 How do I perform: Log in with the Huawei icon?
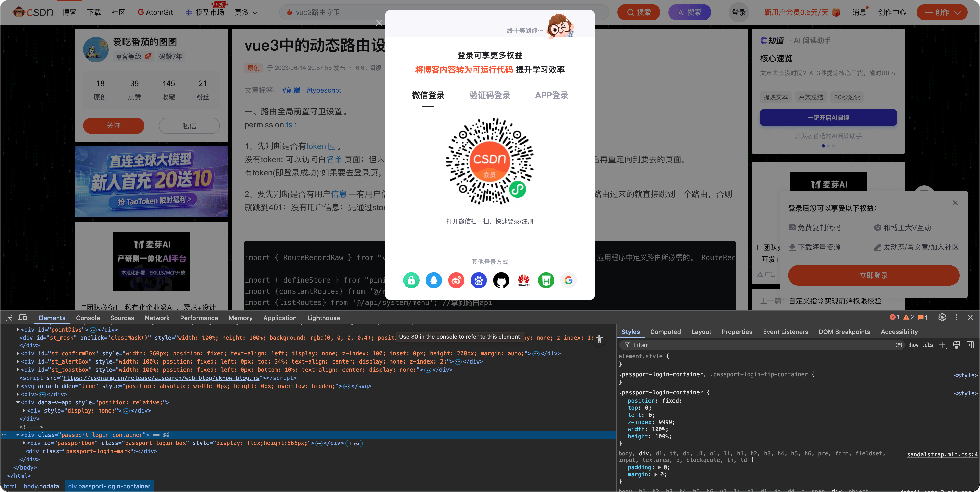coord(523,280)
